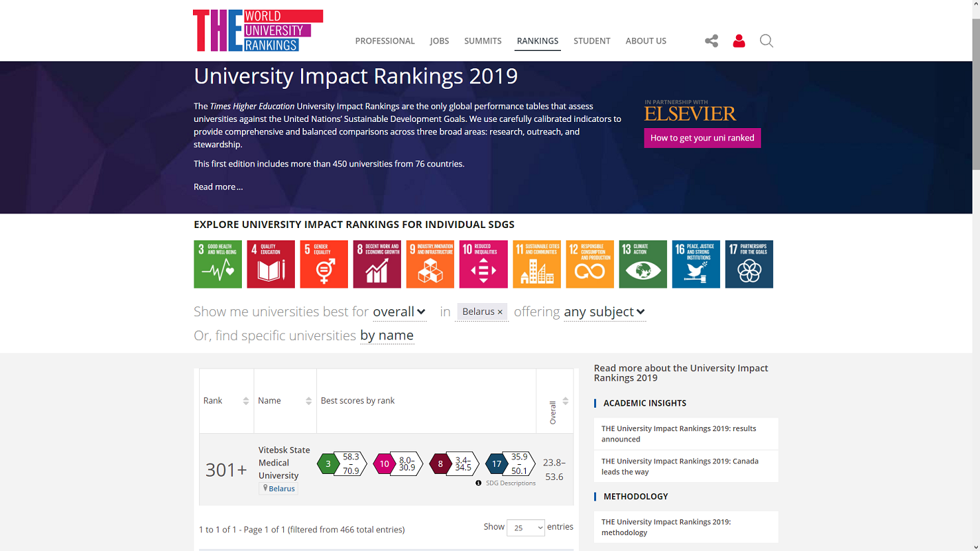Screen dimensions: 980x551
Task: Open the SDG 9 Industry Innovation tile
Action: click(430, 264)
